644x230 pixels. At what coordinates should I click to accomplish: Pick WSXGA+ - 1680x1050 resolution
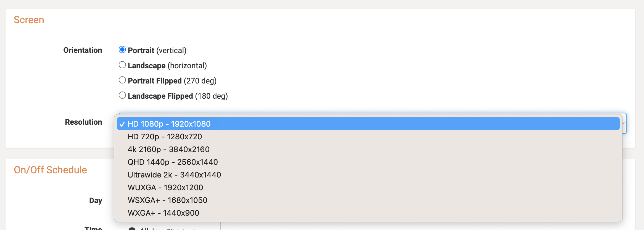[x=167, y=200]
